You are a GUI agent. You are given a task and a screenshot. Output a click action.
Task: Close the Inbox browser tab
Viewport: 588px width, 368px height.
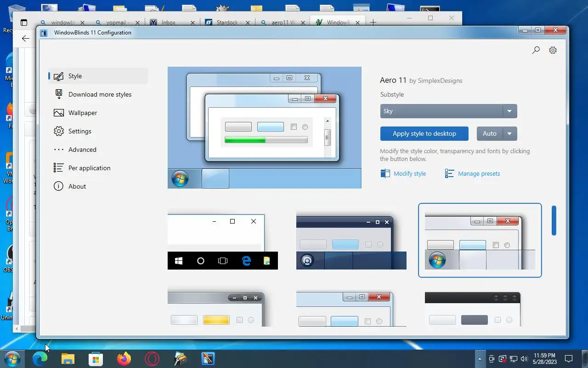193,23
